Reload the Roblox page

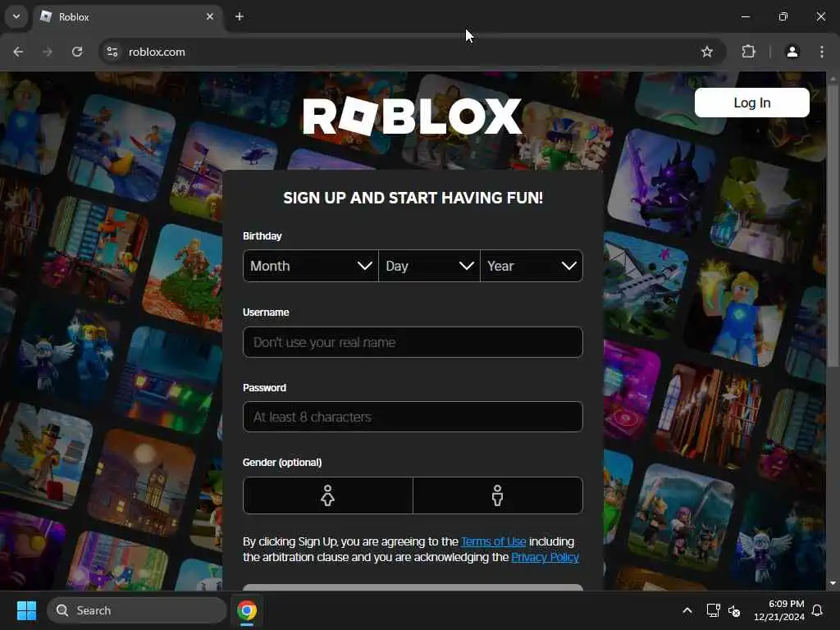pyautogui.click(x=77, y=52)
